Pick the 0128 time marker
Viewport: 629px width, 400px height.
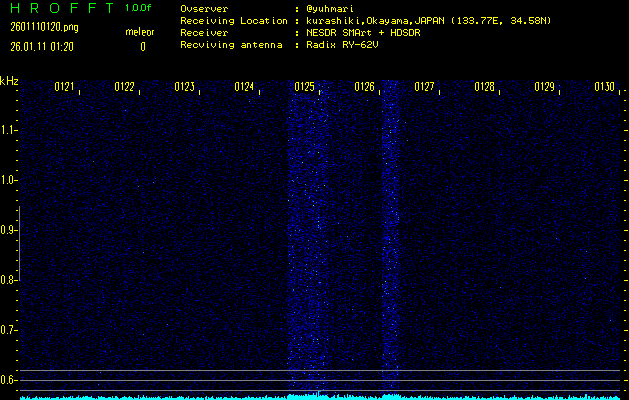[x=485, y=87]
